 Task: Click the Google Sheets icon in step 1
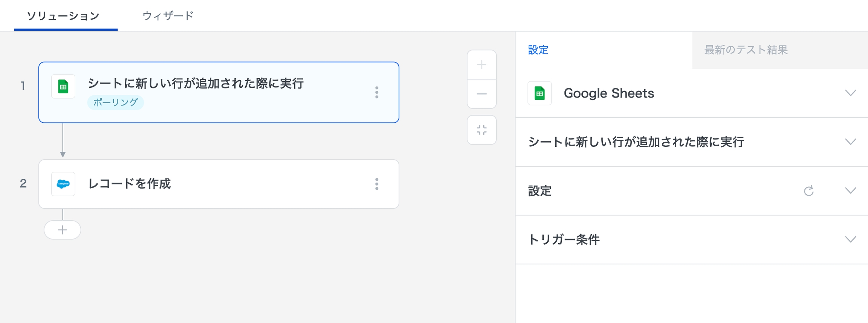pos(63,87)
